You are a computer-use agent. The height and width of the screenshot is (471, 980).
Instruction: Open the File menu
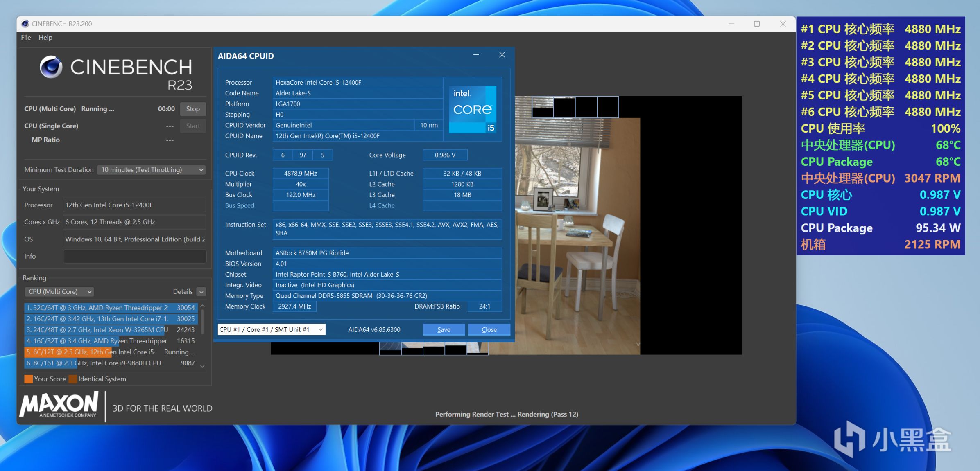pyautogui.click(x=26, y=37)
